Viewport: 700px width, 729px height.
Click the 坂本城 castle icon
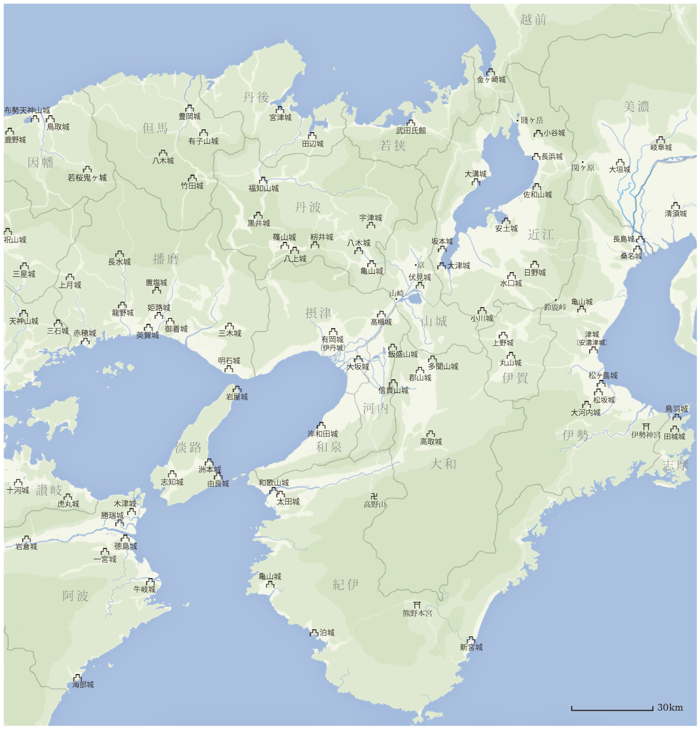pos(442,249)
